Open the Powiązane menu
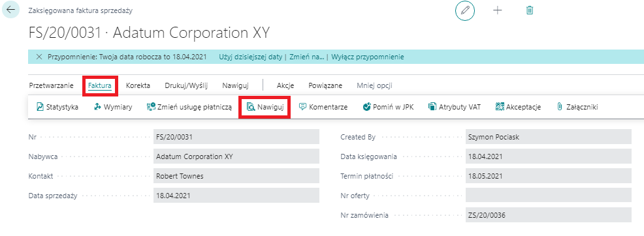 [325, 85]
